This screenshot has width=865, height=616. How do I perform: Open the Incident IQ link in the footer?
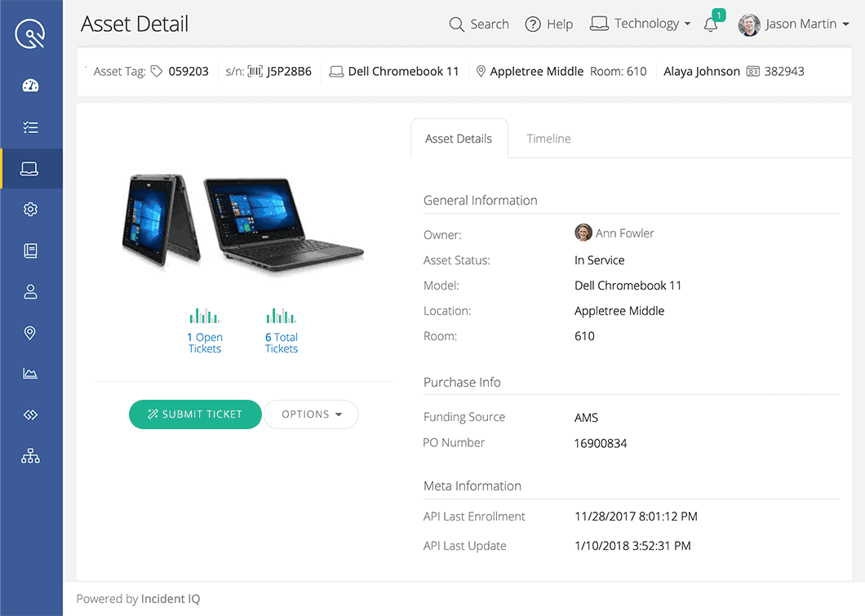tap(171, 598)
